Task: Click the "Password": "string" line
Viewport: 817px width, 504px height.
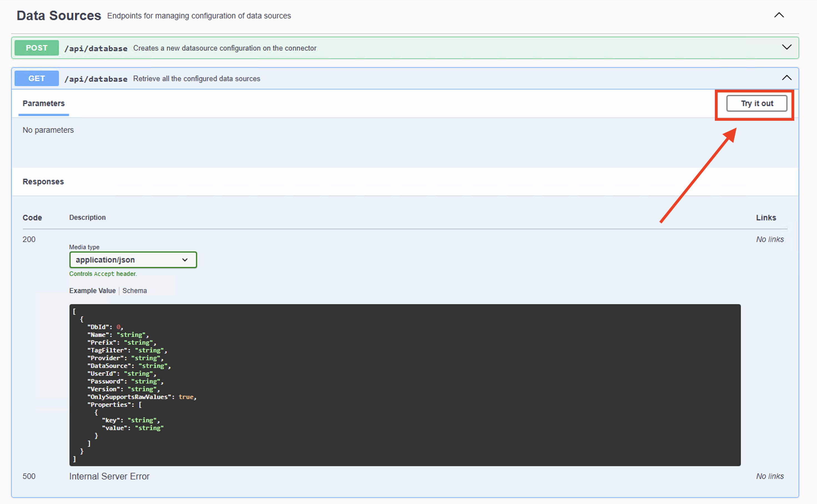Action: pyautogui.click(x=125, y=381)
